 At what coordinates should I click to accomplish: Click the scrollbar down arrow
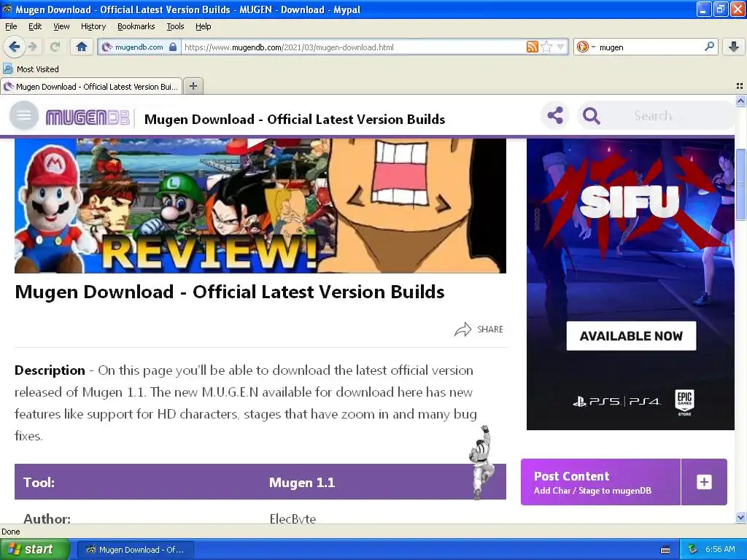pos(740,518)
